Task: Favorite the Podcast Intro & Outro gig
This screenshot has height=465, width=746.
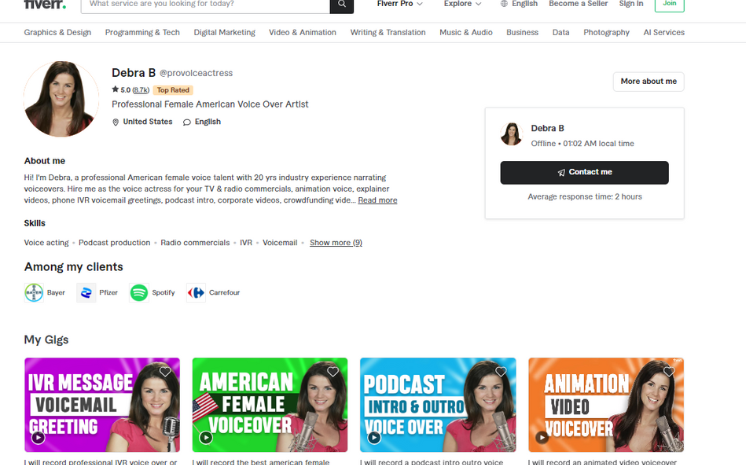Action: point(501,371)
